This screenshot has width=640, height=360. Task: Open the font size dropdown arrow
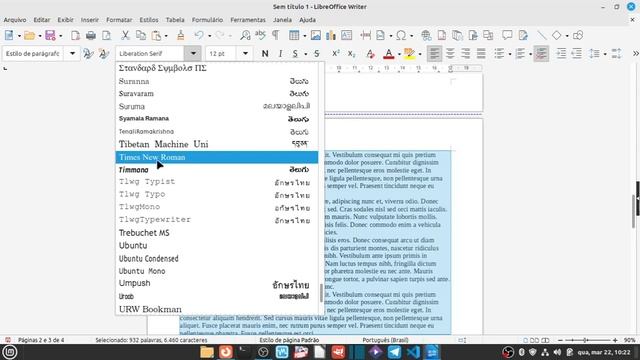[x=245, y=53]
